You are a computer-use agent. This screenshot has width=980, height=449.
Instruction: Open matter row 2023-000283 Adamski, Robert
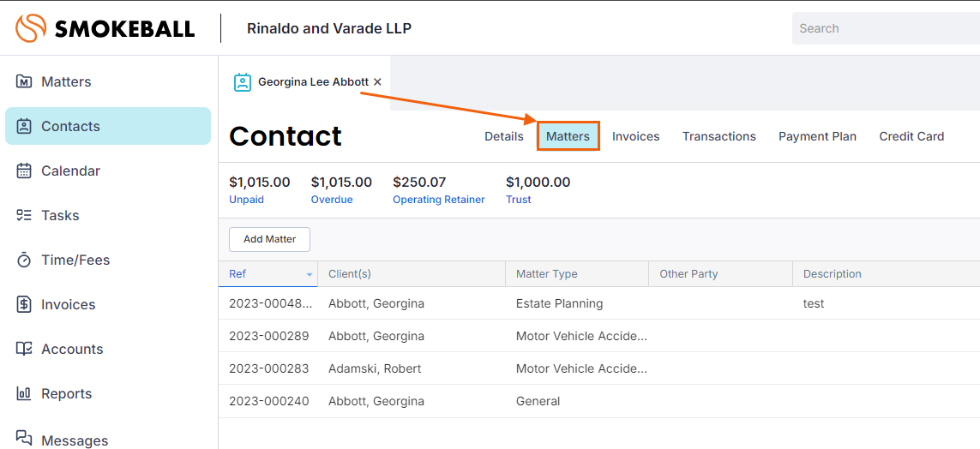[x=375, y=368]
